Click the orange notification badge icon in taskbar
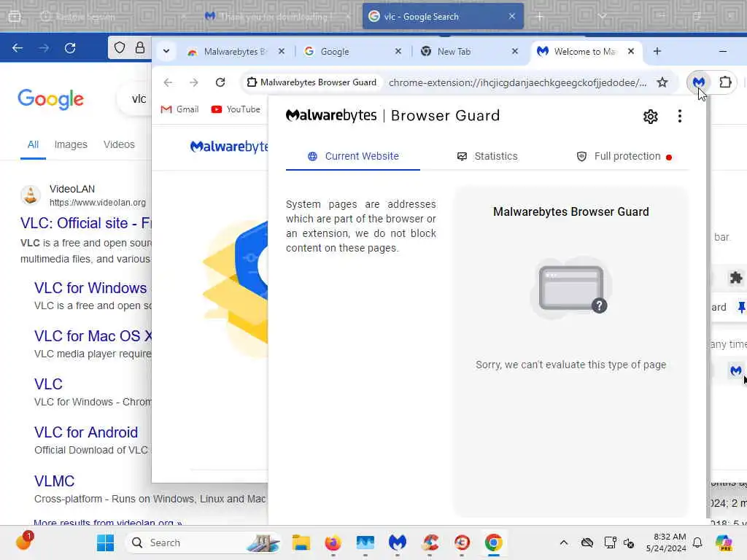This screenshot has width=747, height=560. point(24,541)
